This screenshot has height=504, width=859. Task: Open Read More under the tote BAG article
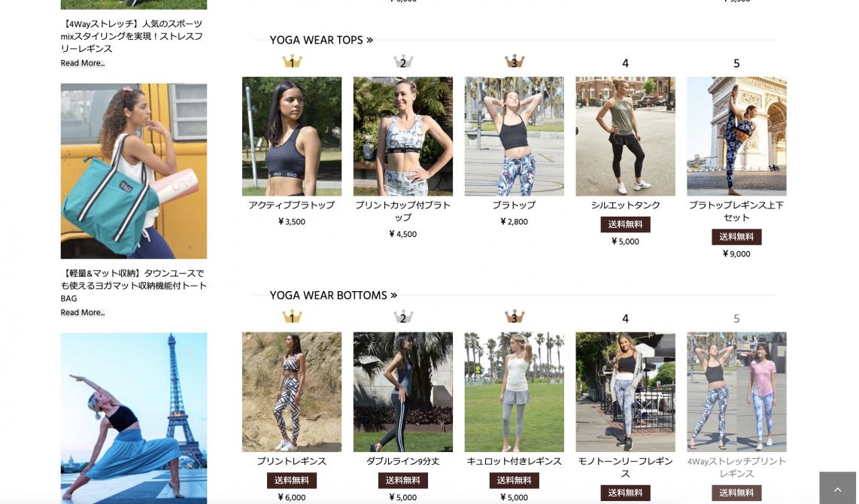click(83, 312)
